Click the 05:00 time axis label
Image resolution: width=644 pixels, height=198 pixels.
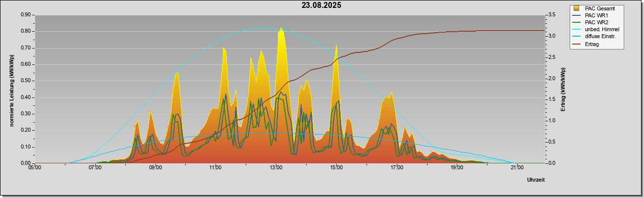click(35, 167)
